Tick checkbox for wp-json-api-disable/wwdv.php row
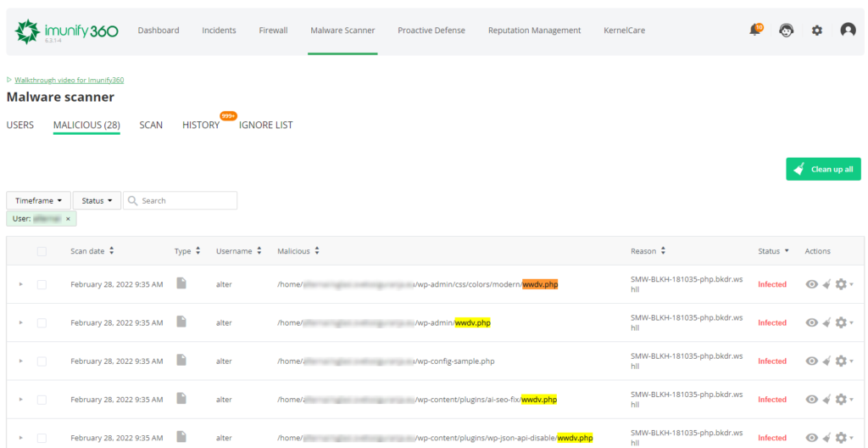The width and height of the screenshot is (868, 448). [x=42, y=438]
